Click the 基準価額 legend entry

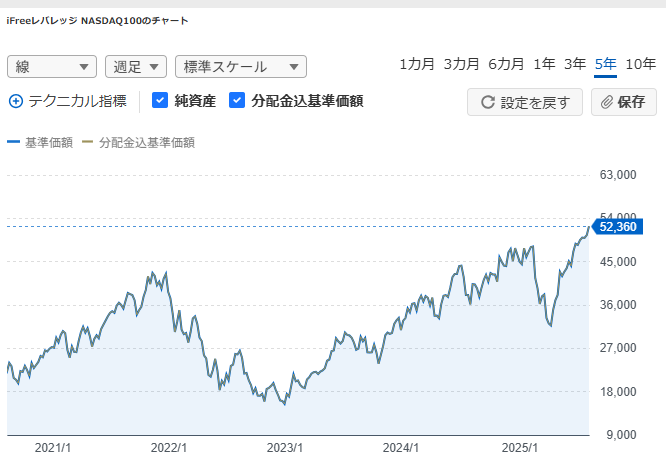tap(40, 142)
